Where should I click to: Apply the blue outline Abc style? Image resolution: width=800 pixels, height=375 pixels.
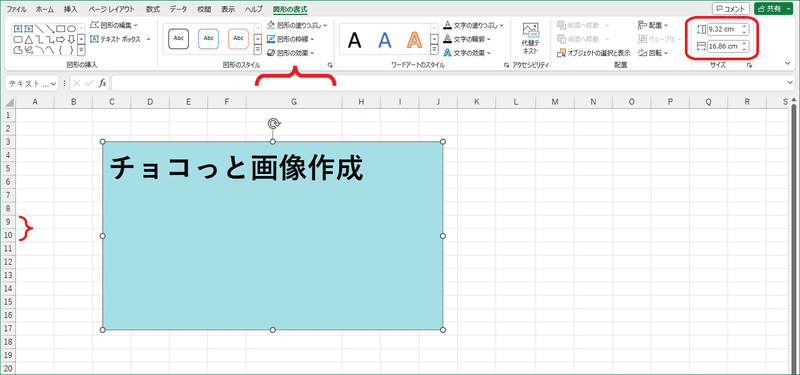(208, 39)
